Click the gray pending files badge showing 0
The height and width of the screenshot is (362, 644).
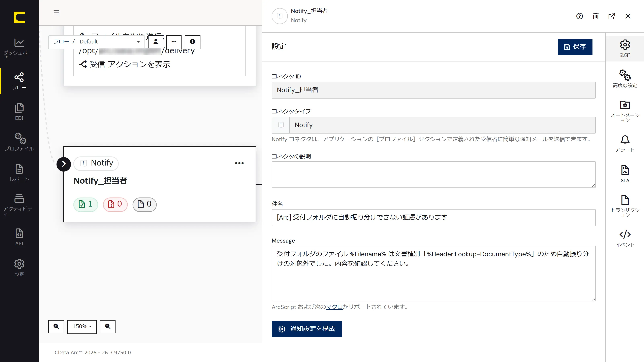point(144,204)
